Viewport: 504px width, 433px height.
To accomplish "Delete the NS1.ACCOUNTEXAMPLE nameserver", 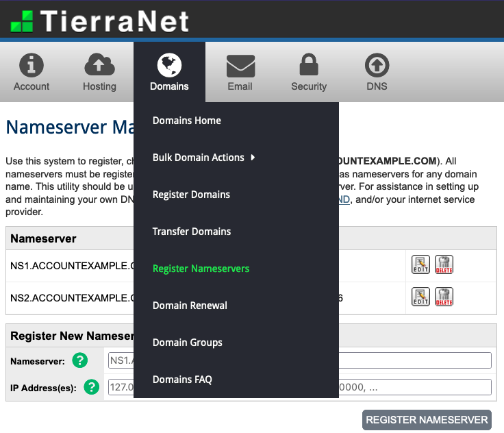I will (444, 264).
